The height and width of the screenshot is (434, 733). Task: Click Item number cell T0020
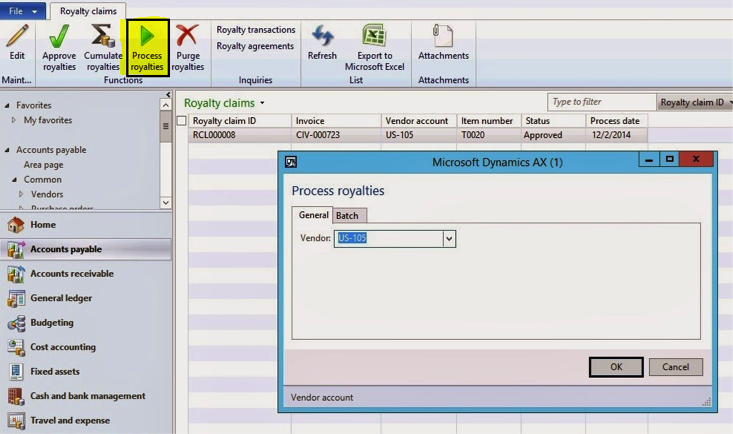(489, 135)
